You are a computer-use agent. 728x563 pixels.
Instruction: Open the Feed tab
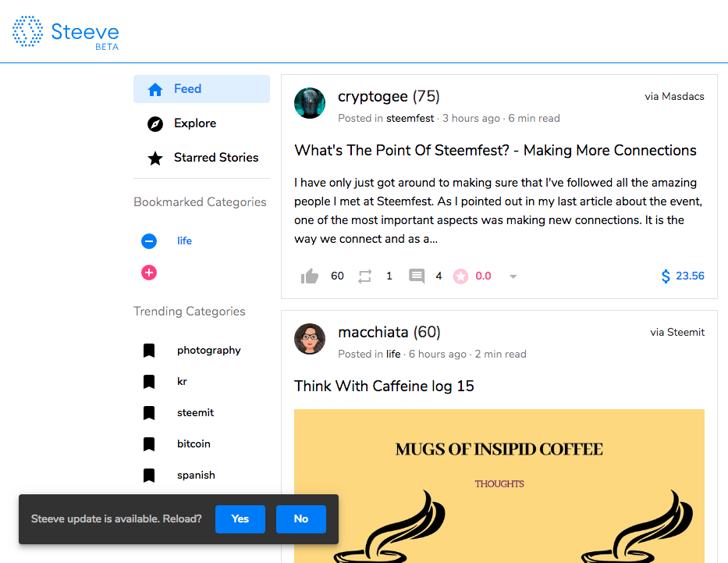click(x=201, y=89)
